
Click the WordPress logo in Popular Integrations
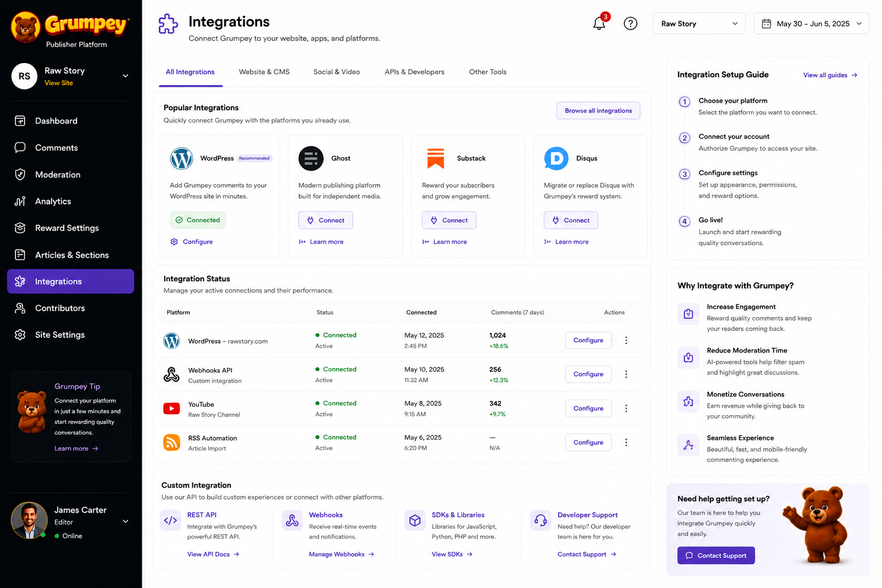pos(181,158)
